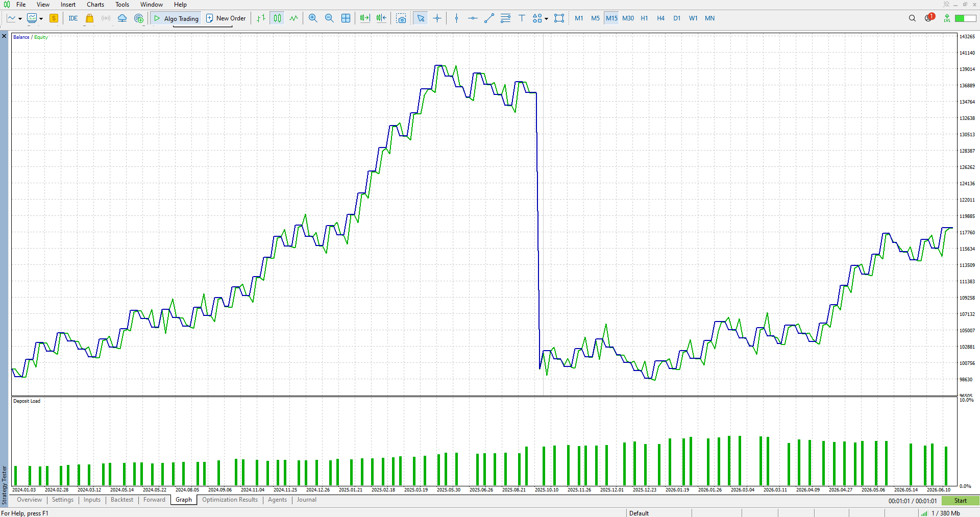Image resolution: width=980 pixels, height=517 pixels.
Task: Take a screenshot with the camera icon
Action: point(401,18)
